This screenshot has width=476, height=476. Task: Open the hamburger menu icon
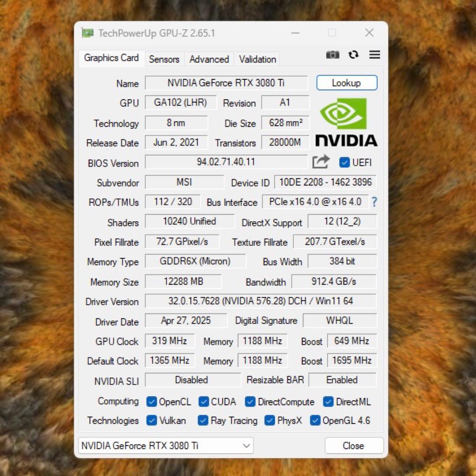click(x=374, y=55)
